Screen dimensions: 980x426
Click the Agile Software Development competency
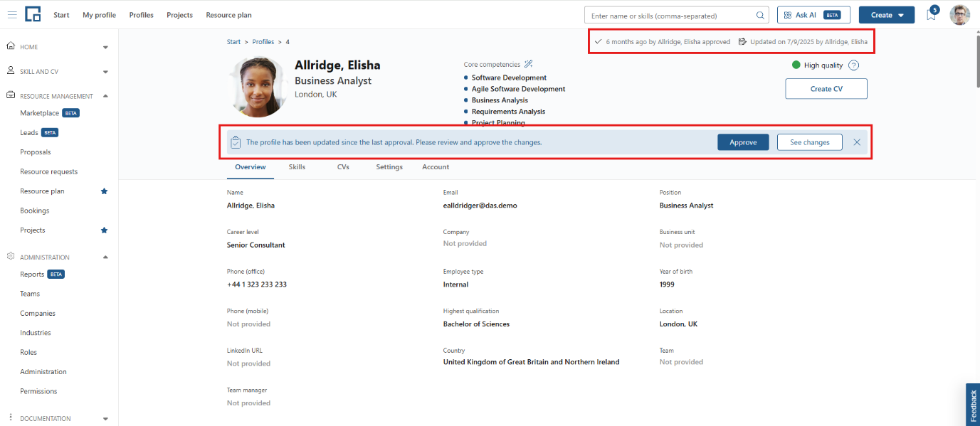(x=519, y=89)
